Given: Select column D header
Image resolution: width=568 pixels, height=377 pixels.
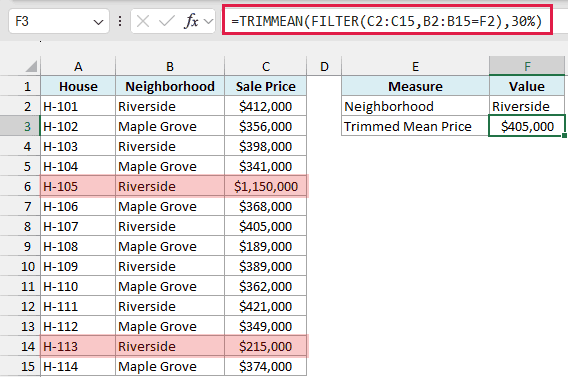Looking at the screenshot, I should [324, 66].
